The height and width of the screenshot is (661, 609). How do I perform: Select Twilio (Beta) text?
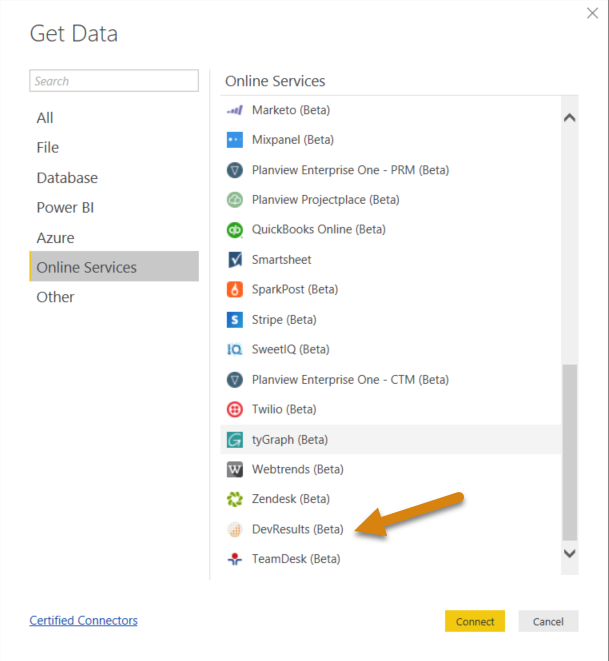[284, 409]
